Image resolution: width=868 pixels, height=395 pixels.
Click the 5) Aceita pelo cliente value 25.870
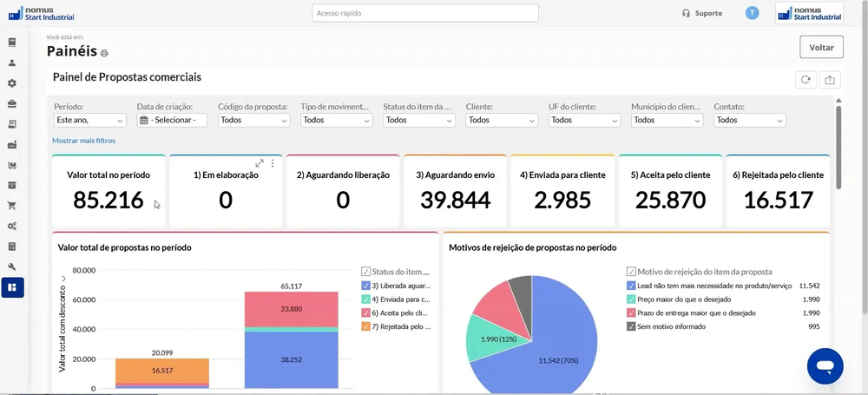670,200
